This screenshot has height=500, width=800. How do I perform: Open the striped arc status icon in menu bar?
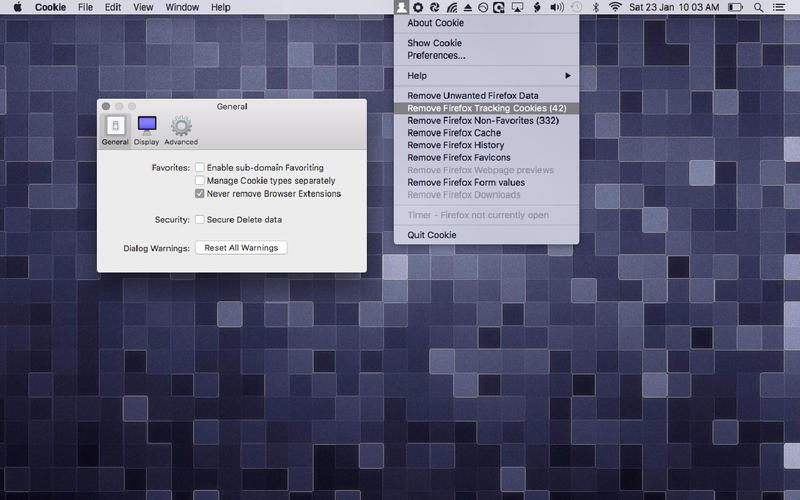pyautogui.click(x=452, y=7)
